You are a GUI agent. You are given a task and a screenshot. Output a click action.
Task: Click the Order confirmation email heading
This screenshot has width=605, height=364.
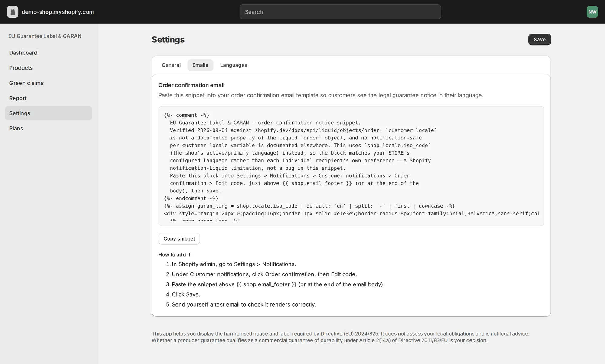pyautogui.click(x=191, y=85)
